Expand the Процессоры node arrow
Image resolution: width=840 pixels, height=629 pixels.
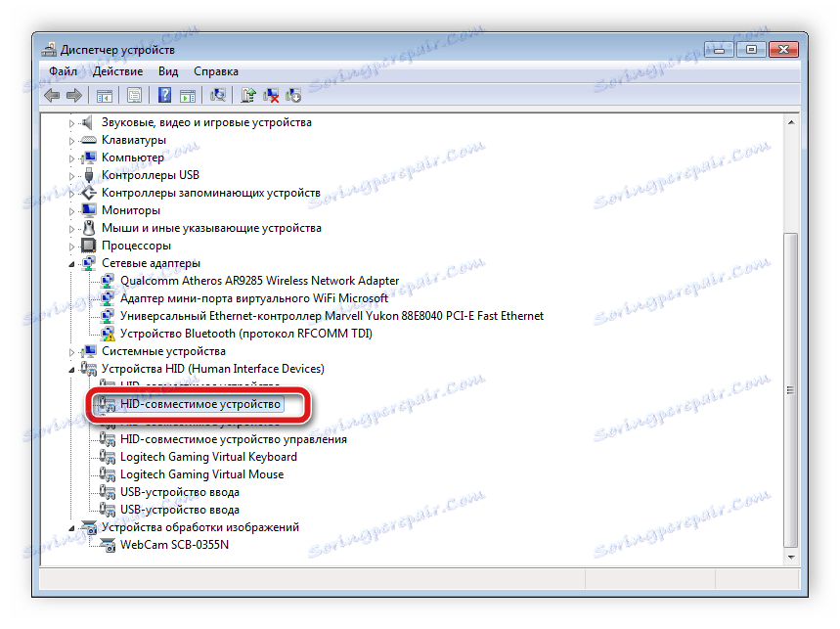[71, 247]
